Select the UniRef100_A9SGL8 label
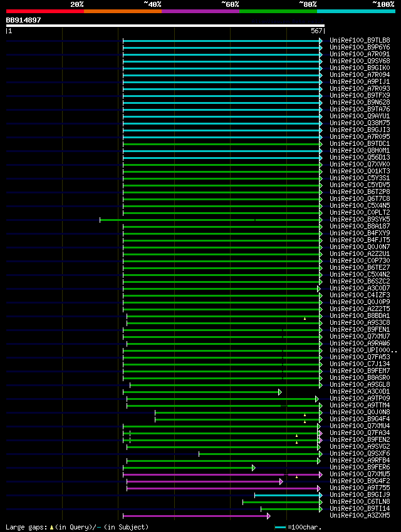 [x=360, y=384]
